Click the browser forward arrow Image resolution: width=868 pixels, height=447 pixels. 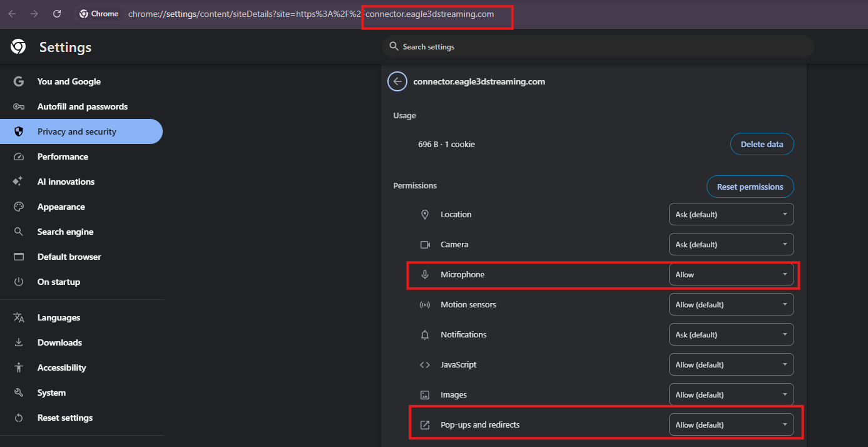pyautogui.click(x=34, y=14)
